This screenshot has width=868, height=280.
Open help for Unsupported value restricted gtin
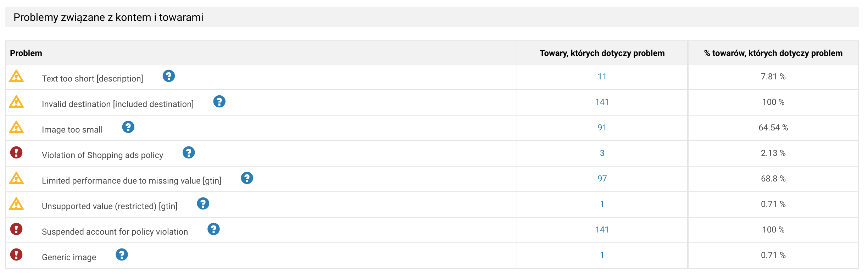coord(203,203)
